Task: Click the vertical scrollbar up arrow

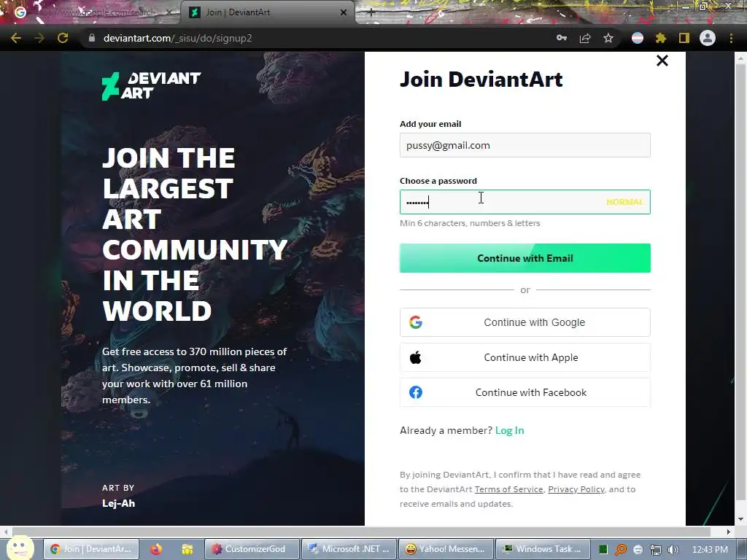Action: coord(741,58)
